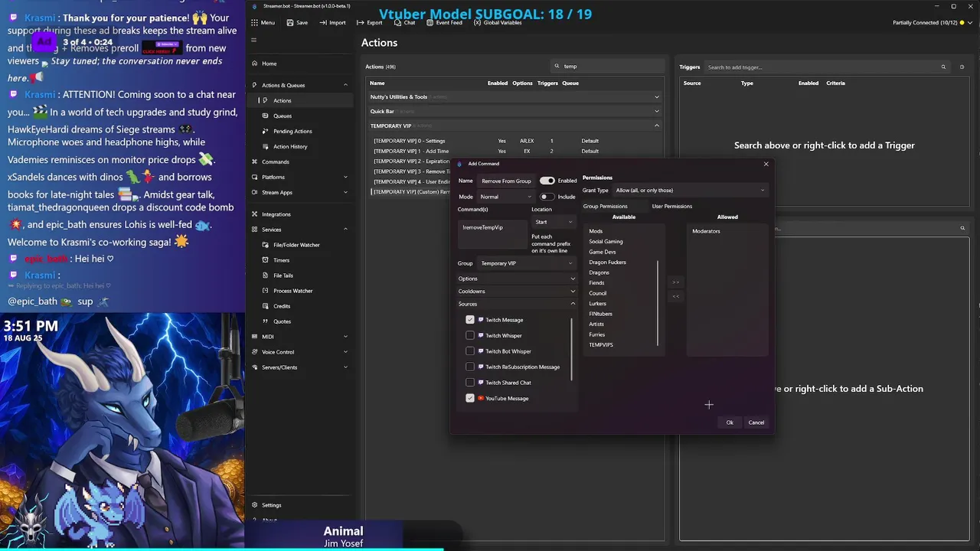Check Twitch ReSubscription Message source
Image resolution: width=980 pixels, height=551 pixels.
(x=470, y=367)
